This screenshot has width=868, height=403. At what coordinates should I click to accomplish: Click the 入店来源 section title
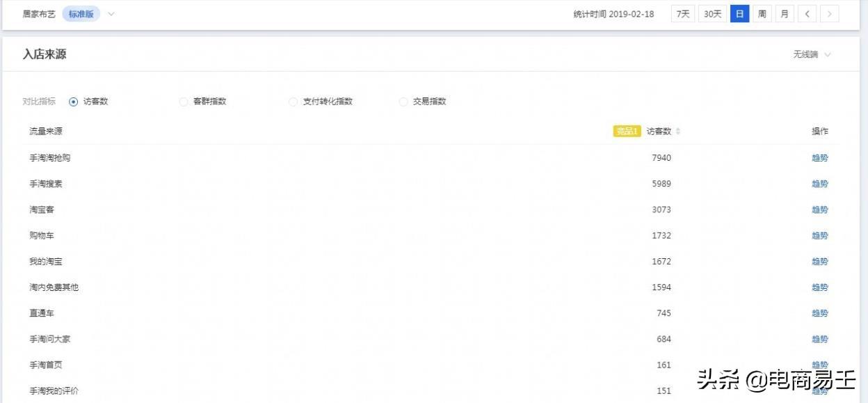pos(45,54)
